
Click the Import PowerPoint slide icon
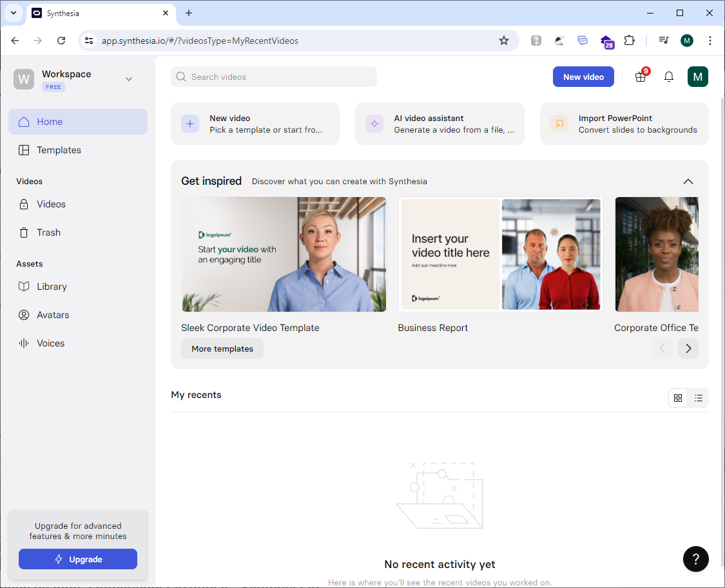coord(559,124)
